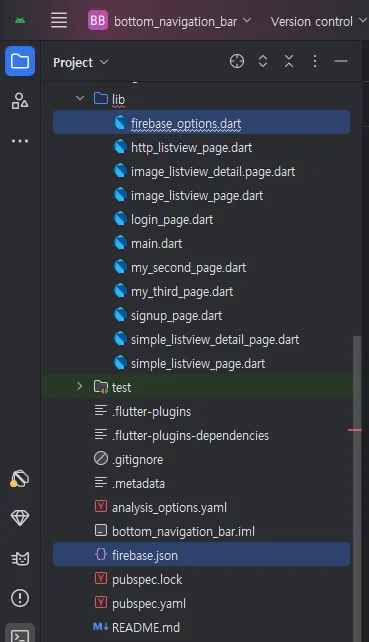Open the Build Variants tool icon

tap(19, 479)
